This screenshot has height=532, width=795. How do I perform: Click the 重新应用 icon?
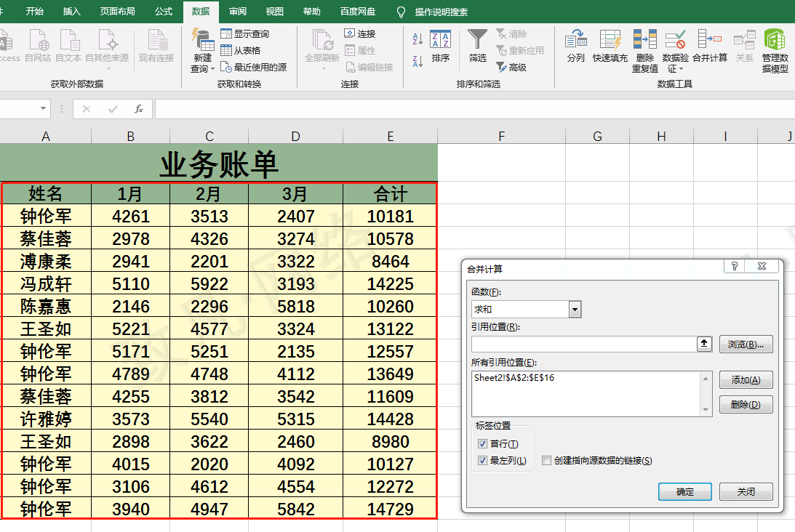[501, 51]
